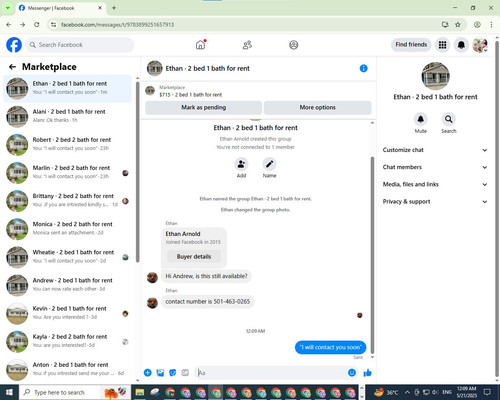Reload the page in browser
Viewport: 500px width, 400px height.
tap(37, 24)
